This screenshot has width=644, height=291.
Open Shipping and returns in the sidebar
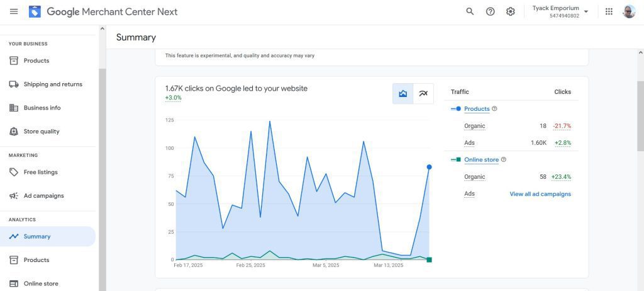tap(53, 84)
